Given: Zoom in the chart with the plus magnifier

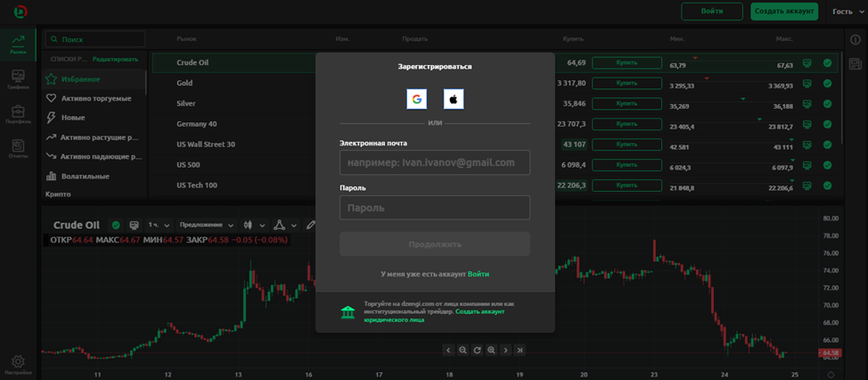Looking at the screenshot, I should (491, 350).
